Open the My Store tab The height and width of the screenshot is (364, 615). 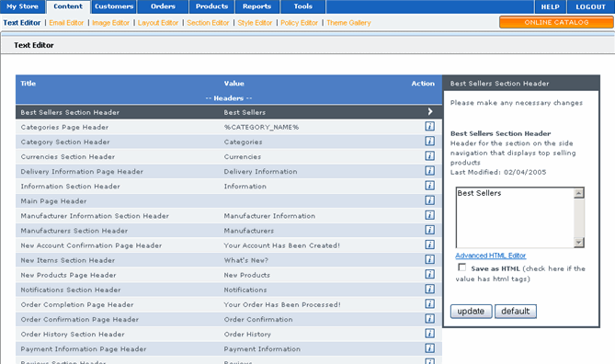(x=22, y=6)
